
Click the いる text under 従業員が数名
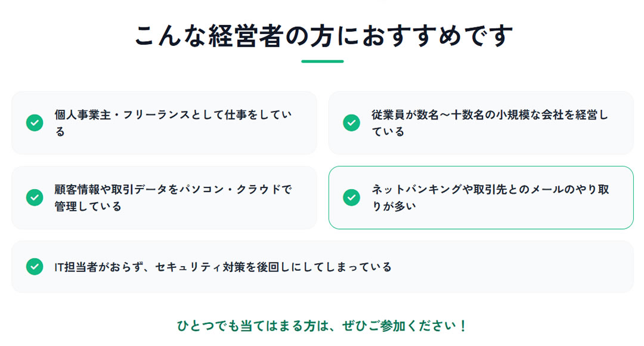pos(388,132)
